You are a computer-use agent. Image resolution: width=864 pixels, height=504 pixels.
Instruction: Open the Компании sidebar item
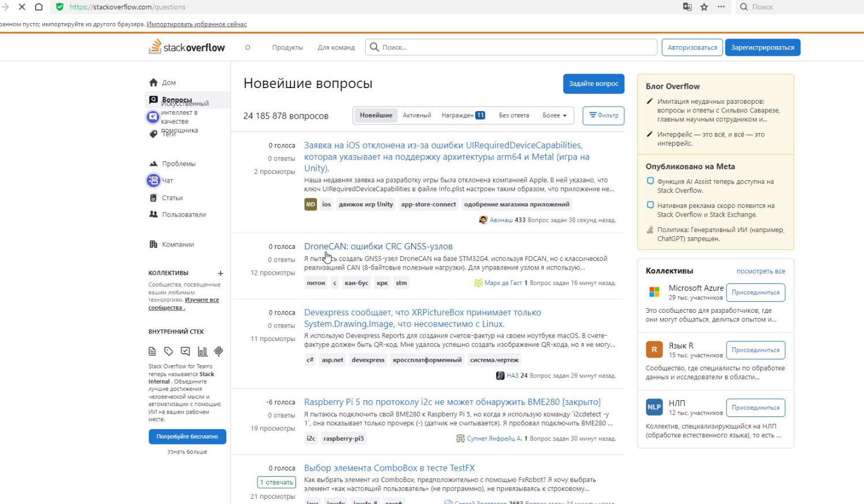tap(177, 245)
